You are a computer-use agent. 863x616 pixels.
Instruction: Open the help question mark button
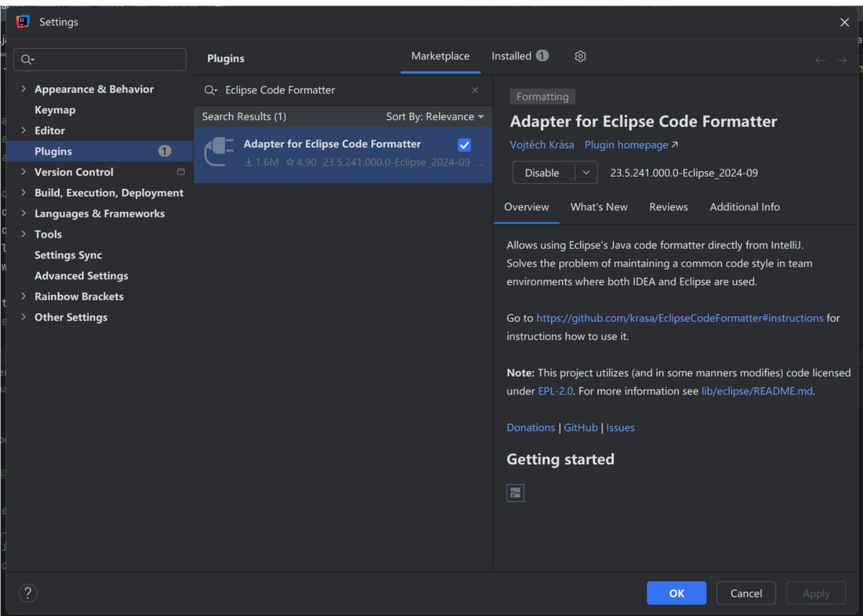click(28, 593)
